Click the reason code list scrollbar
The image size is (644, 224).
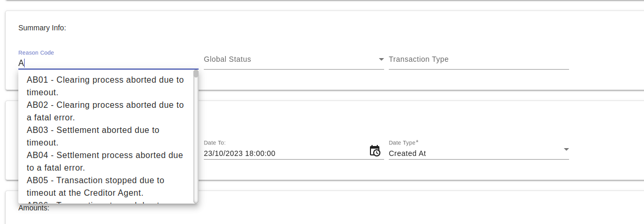[x=196, y=136]
